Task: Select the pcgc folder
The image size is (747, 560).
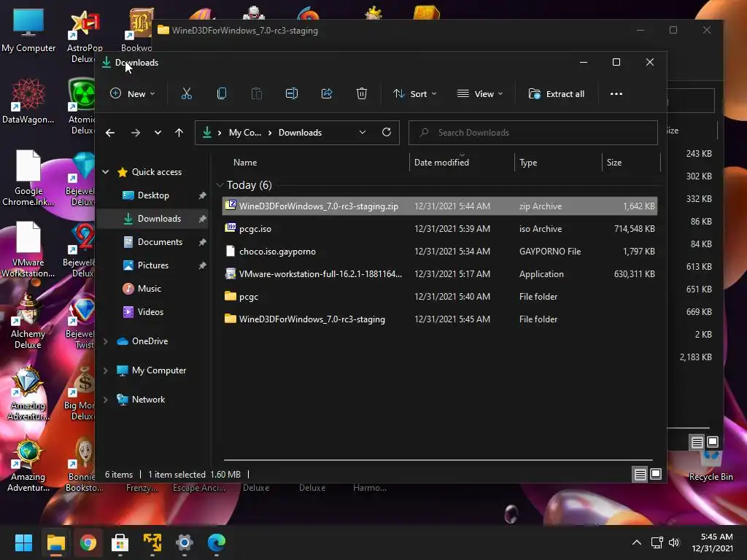Action: click(440, 297)
